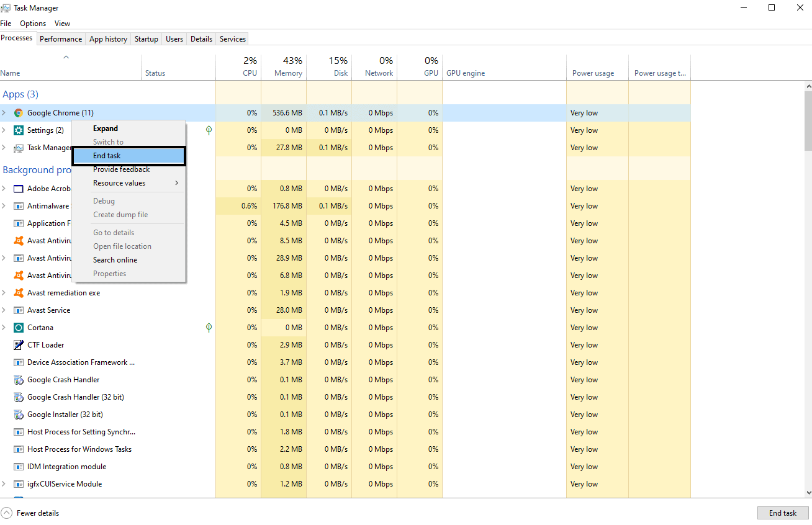This screenshot has height=525, width=812.
Task: Click the Google Chrome app icon
Action: (x=18, y=112)
